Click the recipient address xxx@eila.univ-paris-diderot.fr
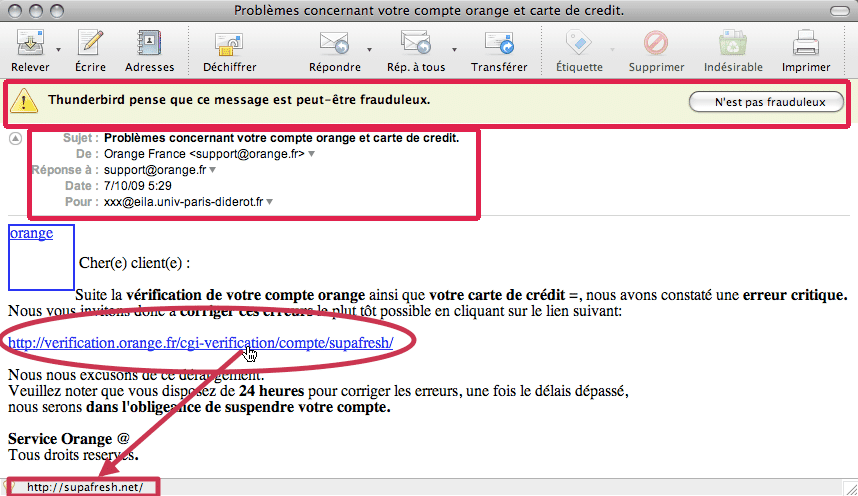 [x=183, y=202]
